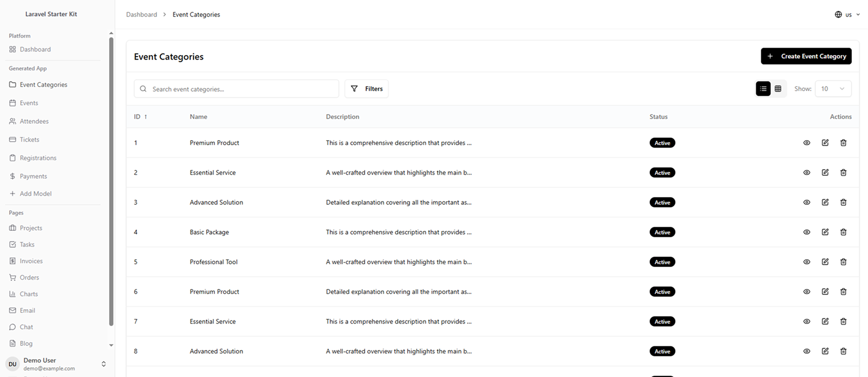Expand the Demo User account menu
This screenshot has height=377, width=868.
103,364
